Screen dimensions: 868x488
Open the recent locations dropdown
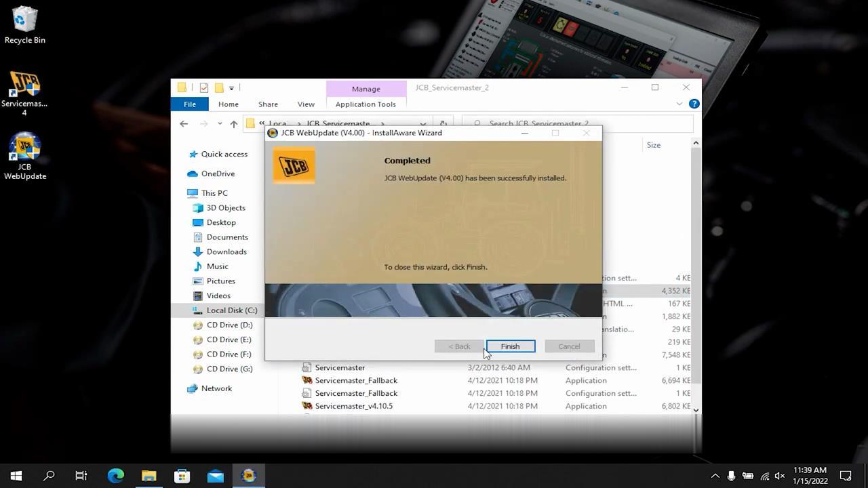(220, 124)
